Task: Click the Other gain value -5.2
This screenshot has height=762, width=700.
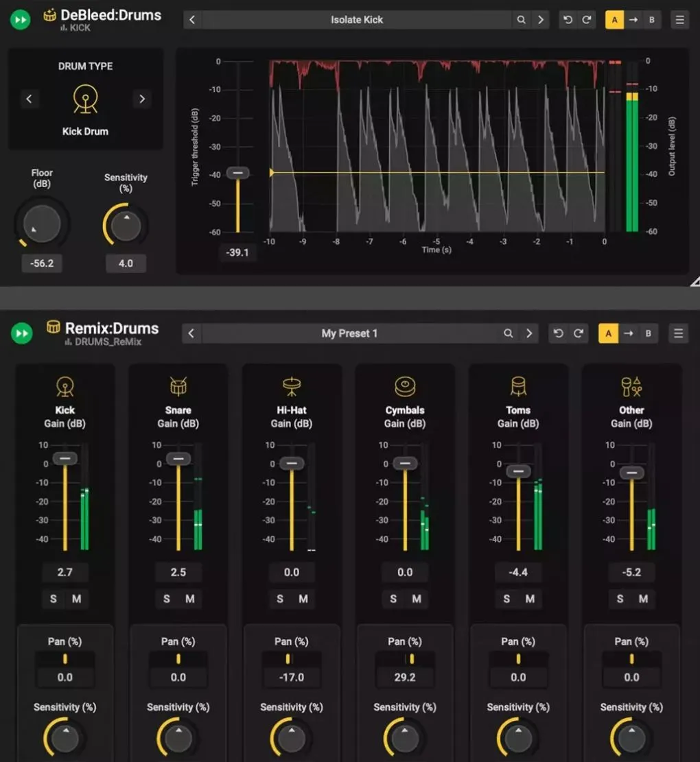Action: (x=631, y=573)
